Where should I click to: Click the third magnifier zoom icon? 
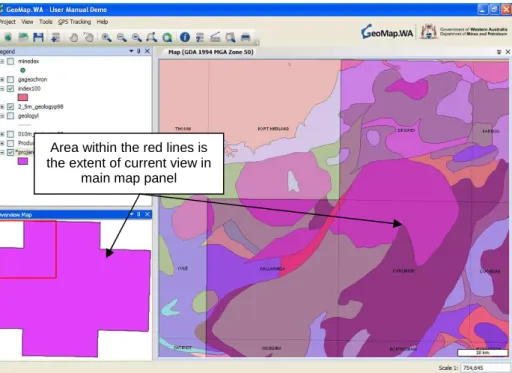[136, 37]
